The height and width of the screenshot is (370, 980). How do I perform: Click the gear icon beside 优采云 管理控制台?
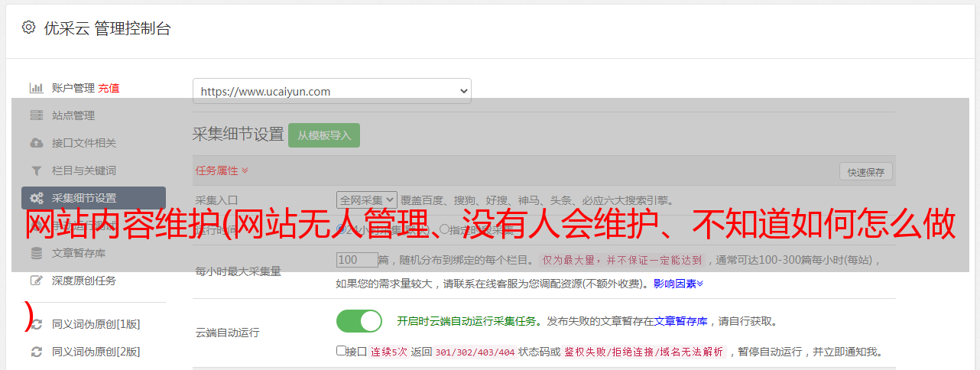click(x=28, y=28)
